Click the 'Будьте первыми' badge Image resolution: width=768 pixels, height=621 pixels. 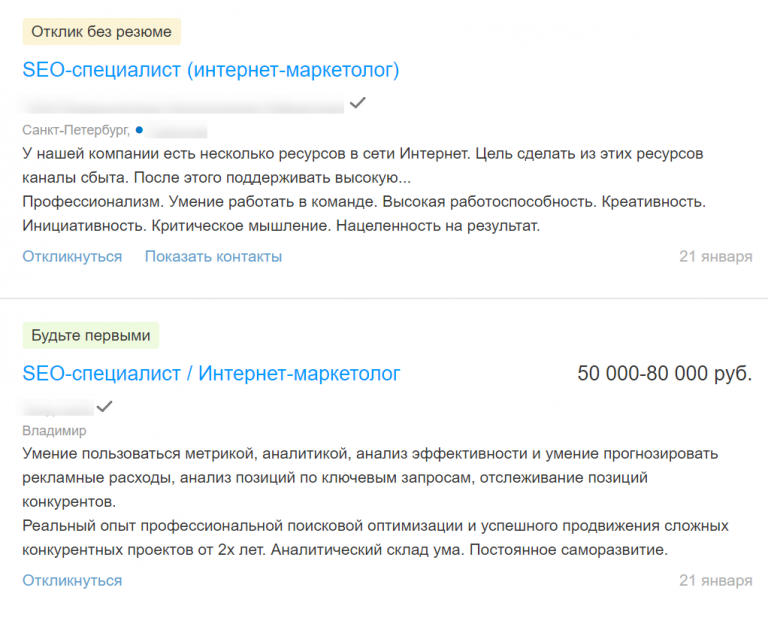(x=91, y=336)
